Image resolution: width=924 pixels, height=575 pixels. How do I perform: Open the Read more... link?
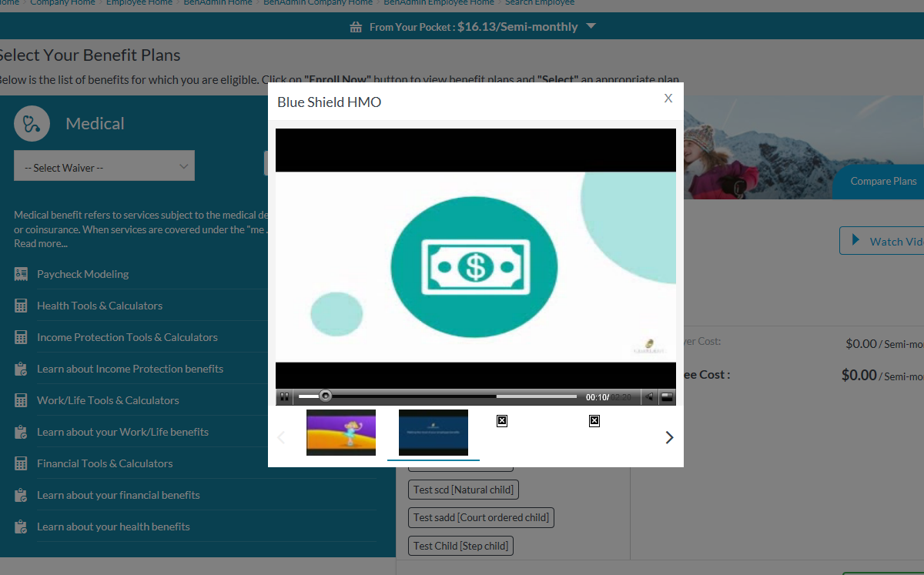41,243
